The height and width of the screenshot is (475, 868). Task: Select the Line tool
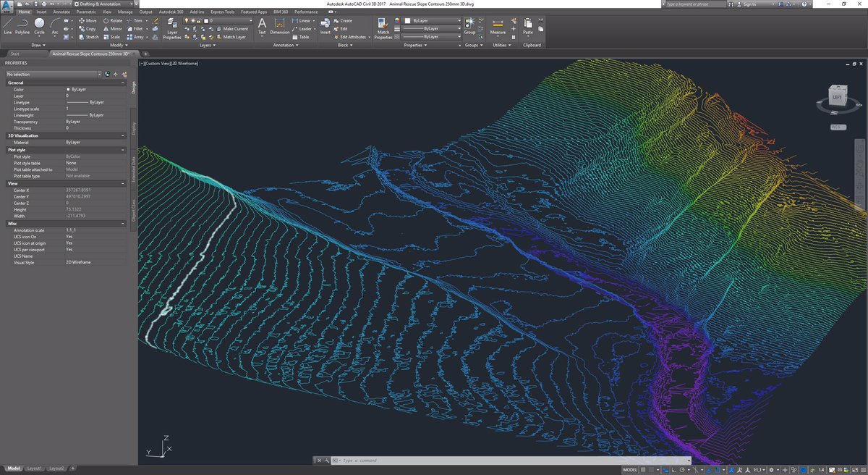[7, 26]
